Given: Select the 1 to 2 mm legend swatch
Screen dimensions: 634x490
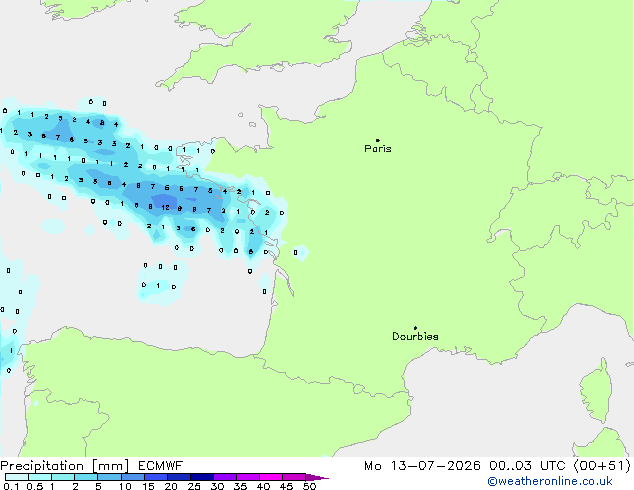Looking at the screenshot, I should tap(63, 477).
